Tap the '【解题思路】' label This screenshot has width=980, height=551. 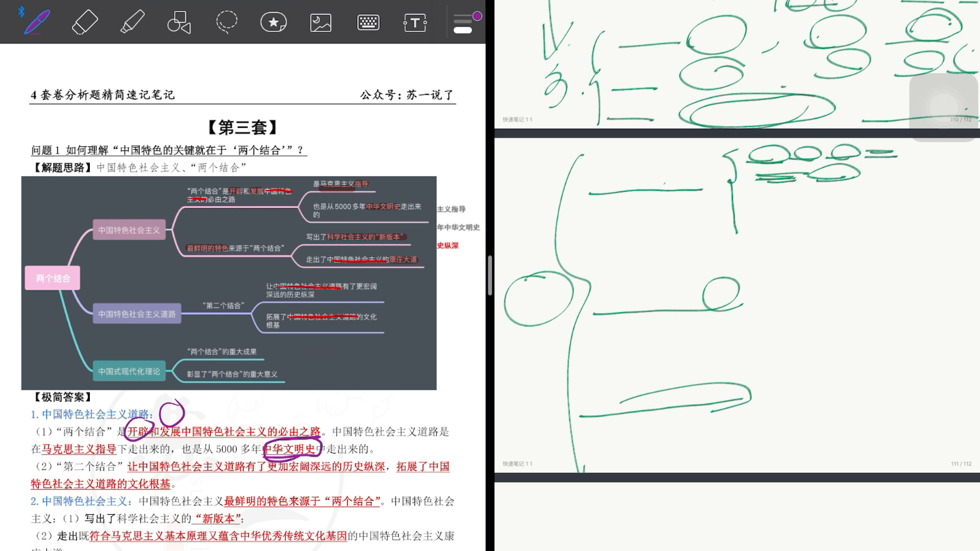[x=61, y=167]
